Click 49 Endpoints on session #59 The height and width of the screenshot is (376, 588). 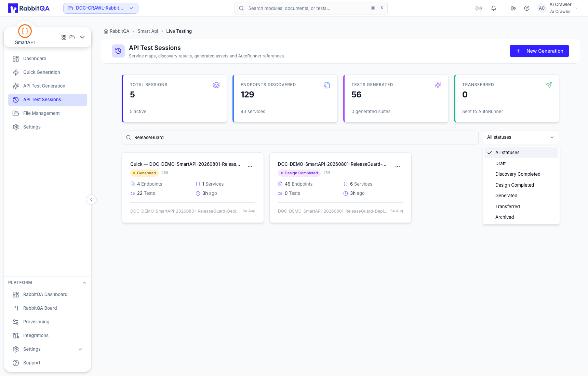[295, 184]
